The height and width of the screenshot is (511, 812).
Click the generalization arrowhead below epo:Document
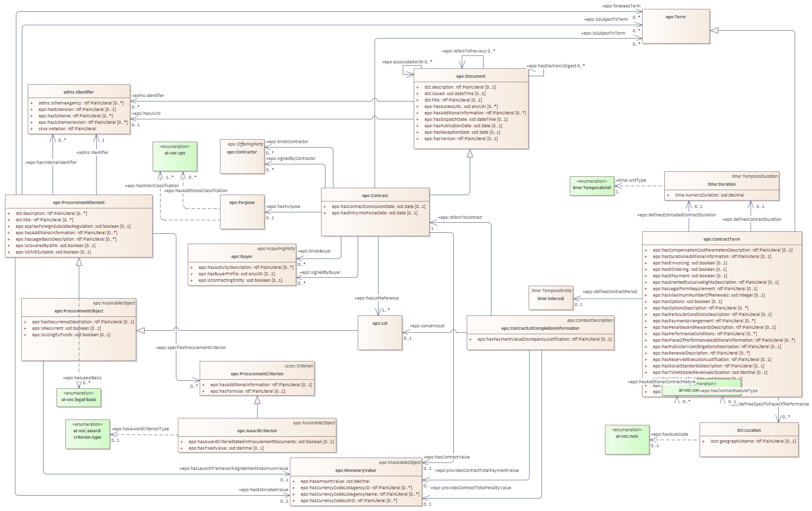click(470, 153)
